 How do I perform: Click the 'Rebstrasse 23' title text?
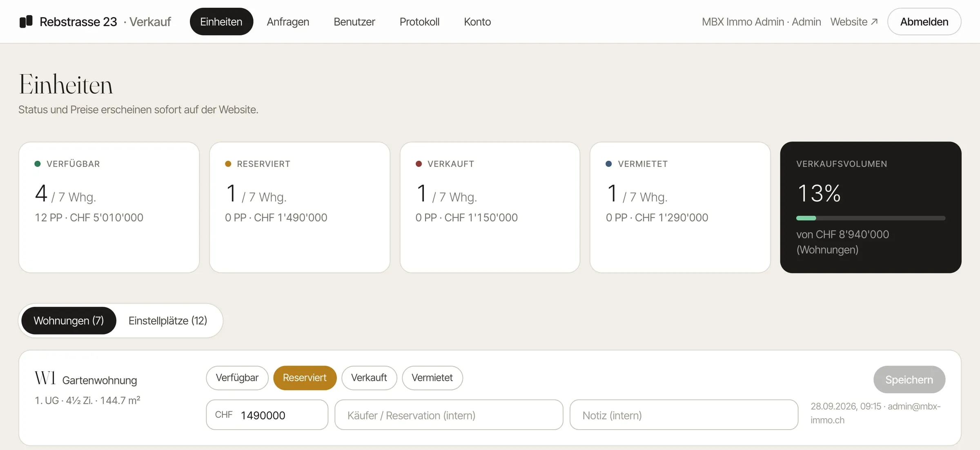[78, 22]
